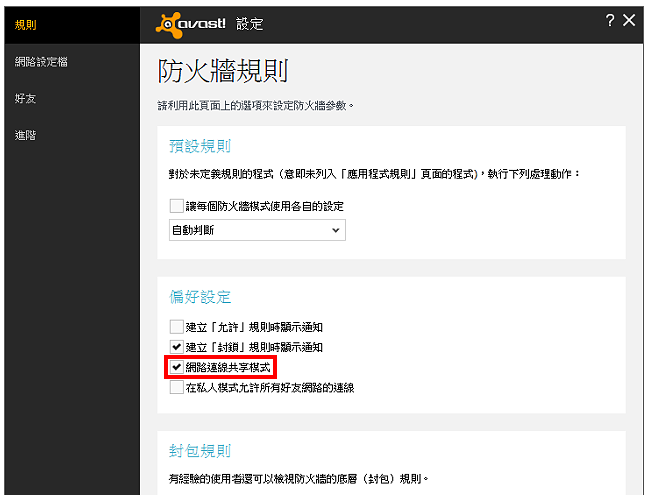Image resolution: width=650 pixels, height=495 pixels.
Task: Check 建立「允許」規則時顯示通知
Action: coord(177,327)
